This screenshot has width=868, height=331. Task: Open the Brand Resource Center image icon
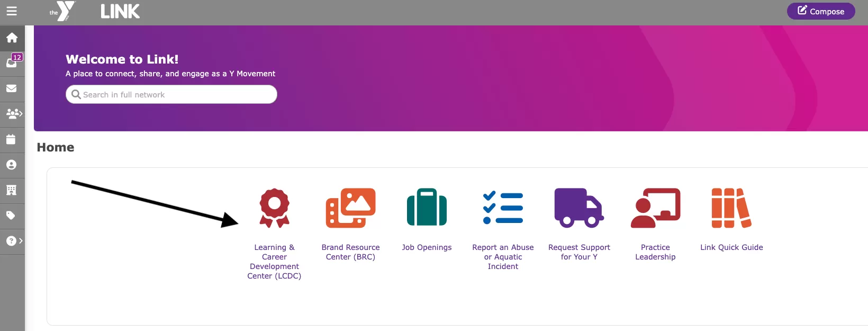point(350,208)
